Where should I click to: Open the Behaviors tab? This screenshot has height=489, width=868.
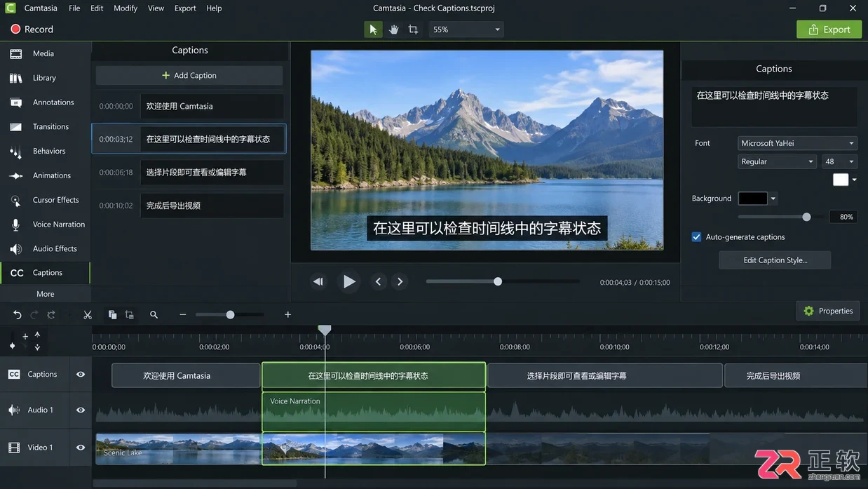point(45,151)
